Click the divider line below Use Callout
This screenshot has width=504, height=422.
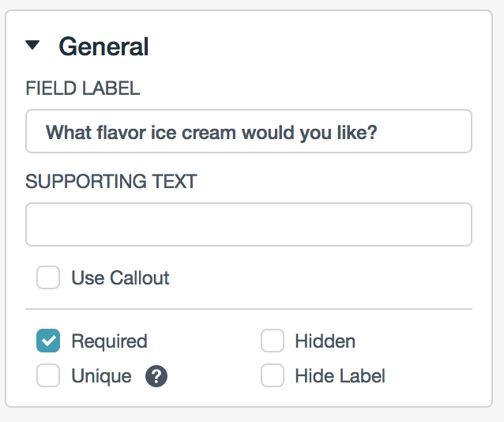pos(249,308)
